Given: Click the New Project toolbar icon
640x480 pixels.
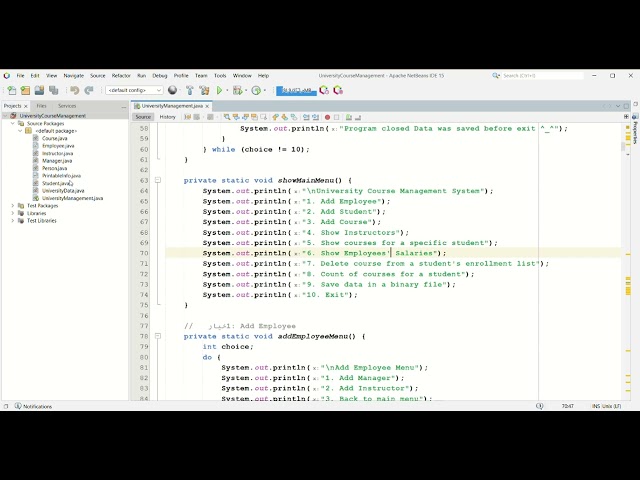Looking at the screenshot, I should click(25, 90).
